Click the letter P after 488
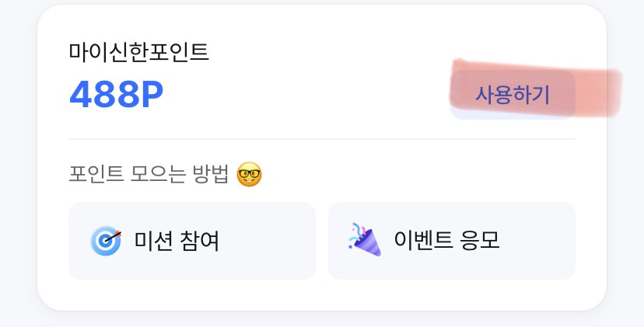Image resolution: width=644 pixels, height=327 pixels. tap(152, 95)
